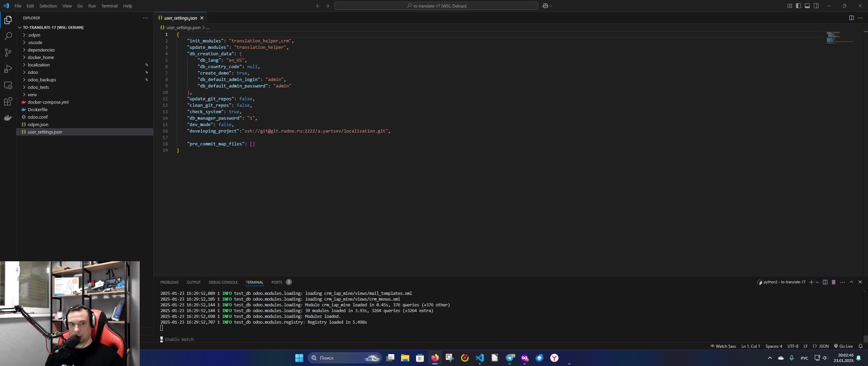The width and height of the screenshot is (868, 366).
Task: Toggle Primary Side Bar visibility
Action: (798, 6)
